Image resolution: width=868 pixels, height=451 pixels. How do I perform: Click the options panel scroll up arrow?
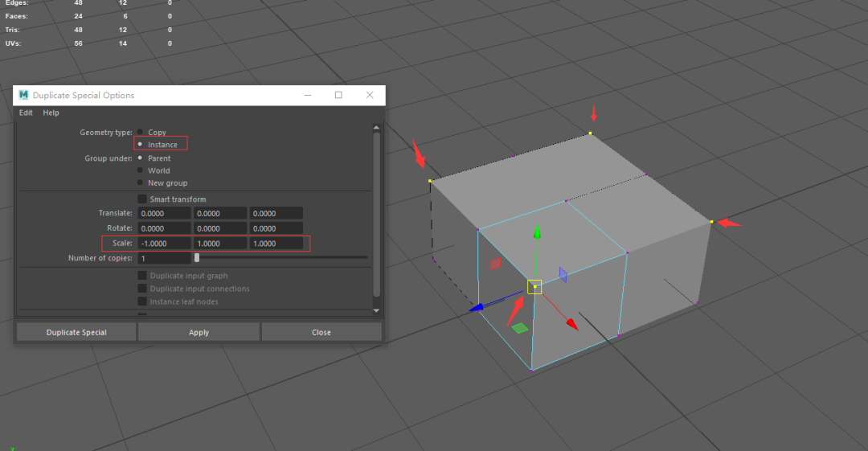pyautogui.click(x=376, y=128)
